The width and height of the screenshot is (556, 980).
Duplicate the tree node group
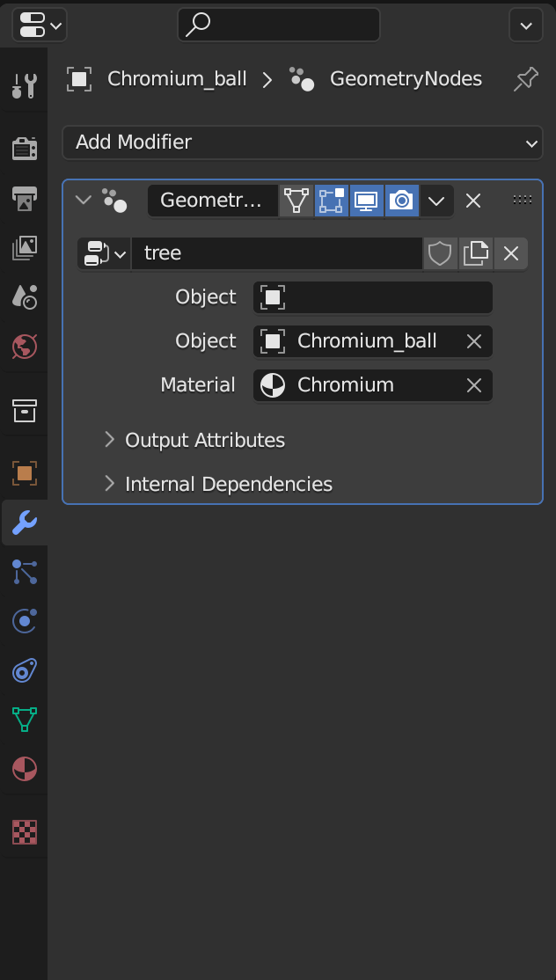[x=475, y=253]
